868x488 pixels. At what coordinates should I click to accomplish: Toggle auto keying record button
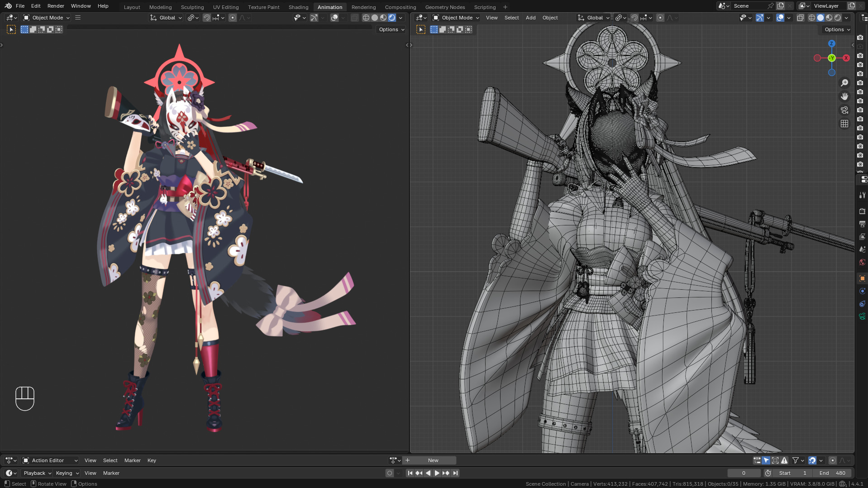[389, 473]
